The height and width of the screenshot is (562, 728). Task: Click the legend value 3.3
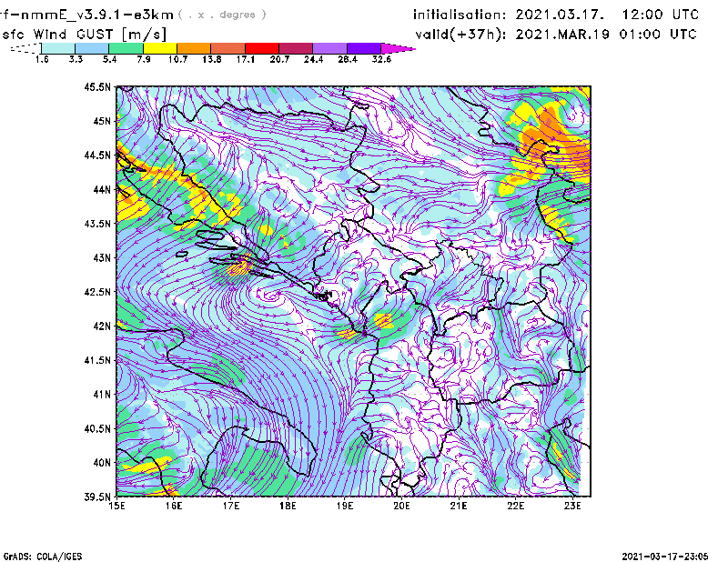pos(76,59)
